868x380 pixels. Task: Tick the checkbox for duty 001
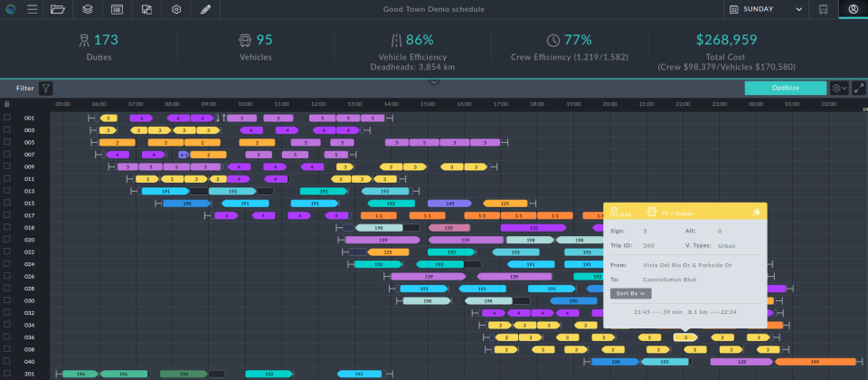click(x=7, y=118)
